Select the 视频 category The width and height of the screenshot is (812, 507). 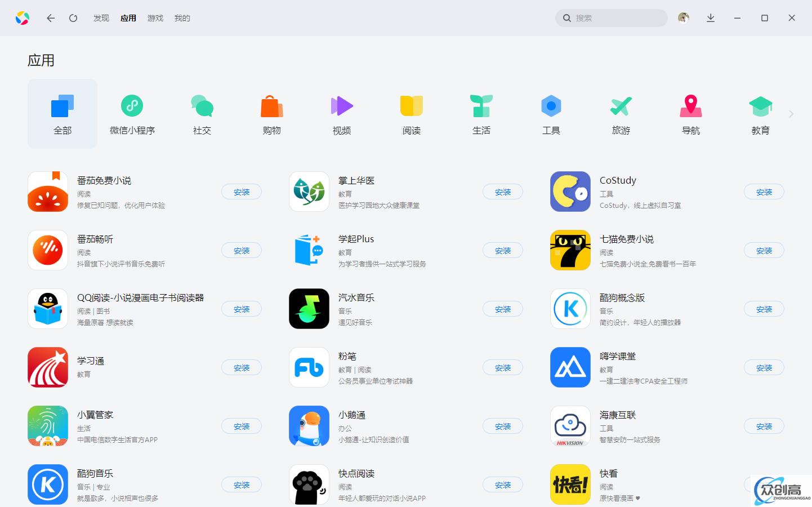(x=342, y=114)
